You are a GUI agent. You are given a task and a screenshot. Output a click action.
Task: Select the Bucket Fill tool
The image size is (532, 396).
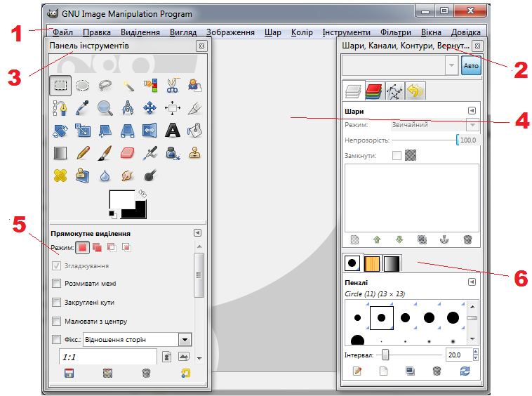(x=194, y=131)
